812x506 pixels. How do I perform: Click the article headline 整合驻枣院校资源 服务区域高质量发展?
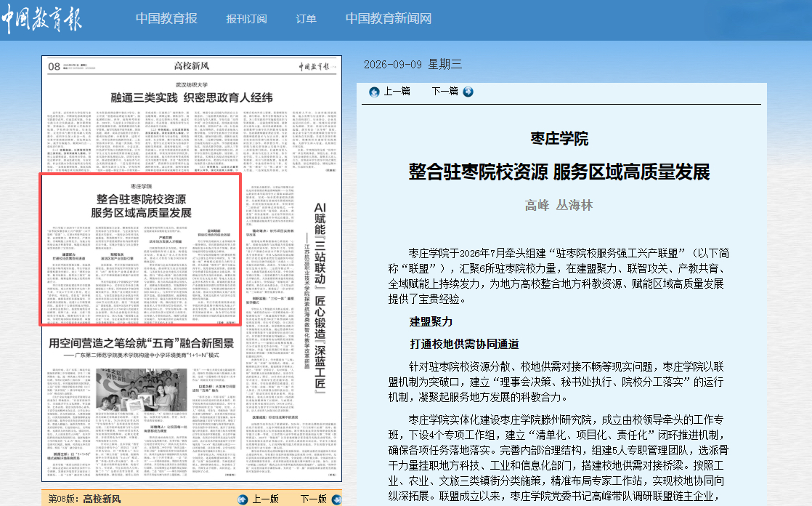[x=559, y=172]
